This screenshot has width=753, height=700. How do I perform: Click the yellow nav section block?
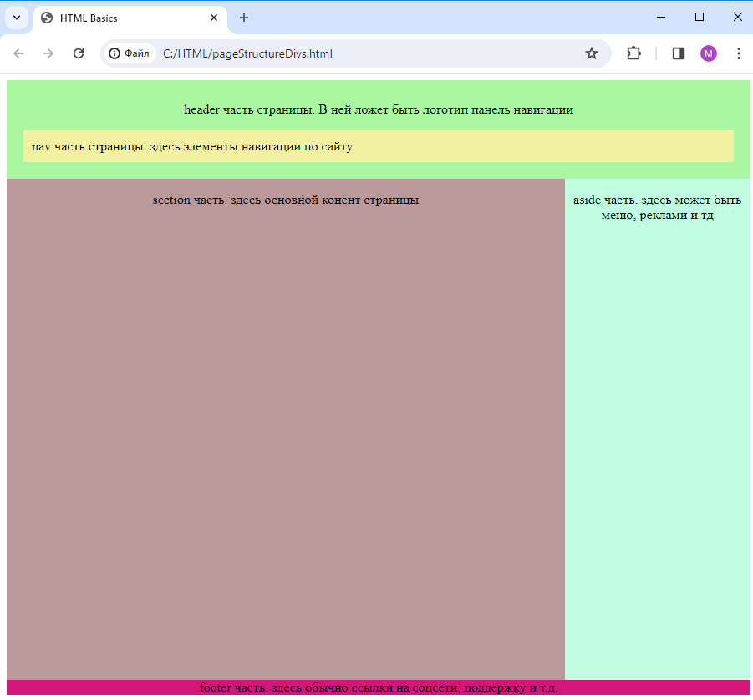tap(379, 146)
